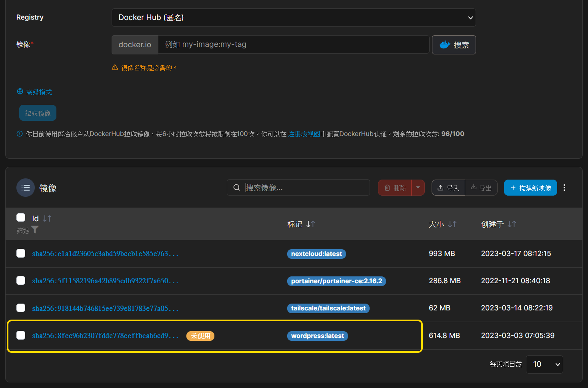Viewport: 588px width, 388px height.
Task: Open image sha256:8fec96b2307fddc778eeffbcab6cd9
Action: pos(105,336)
